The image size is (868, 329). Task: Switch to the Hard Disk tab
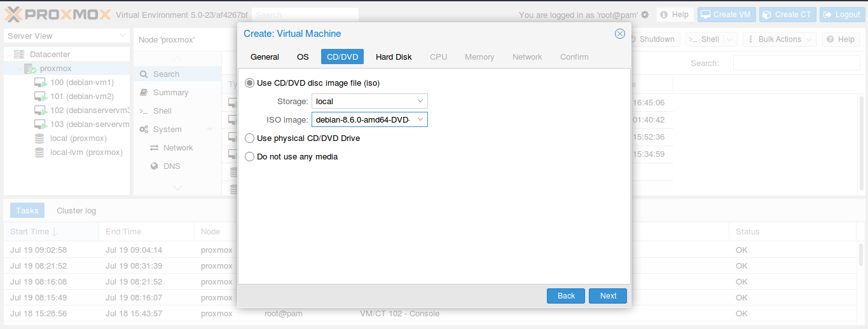pos(394,57)
